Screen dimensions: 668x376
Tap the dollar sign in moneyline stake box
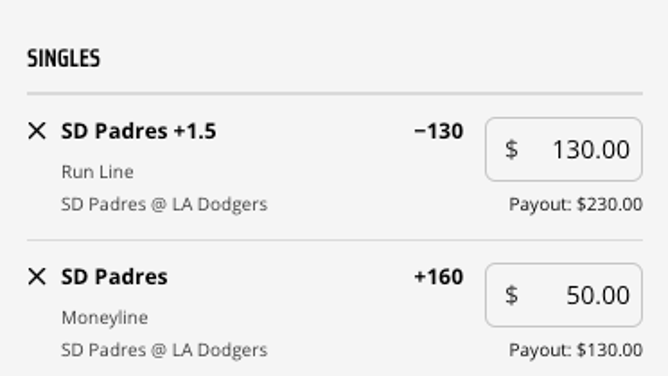(x=512, y=295)
